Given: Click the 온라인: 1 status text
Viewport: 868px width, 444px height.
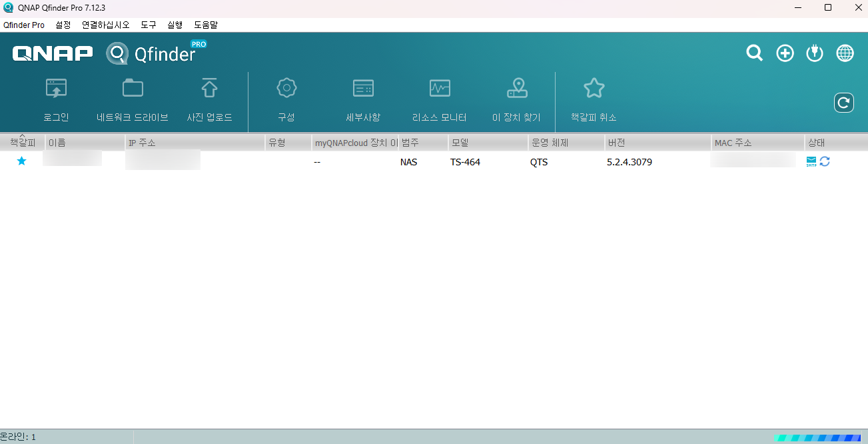Looking at the screenshot, I should coord(18,437).
